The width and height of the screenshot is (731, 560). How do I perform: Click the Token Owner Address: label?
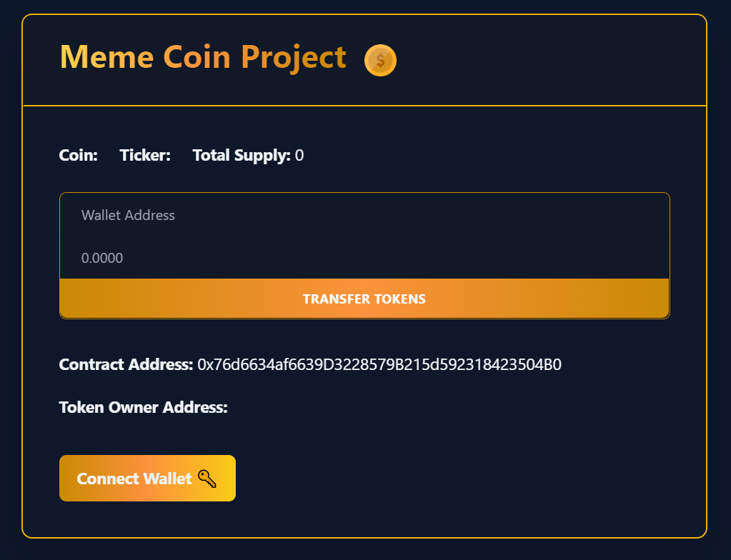143,407
